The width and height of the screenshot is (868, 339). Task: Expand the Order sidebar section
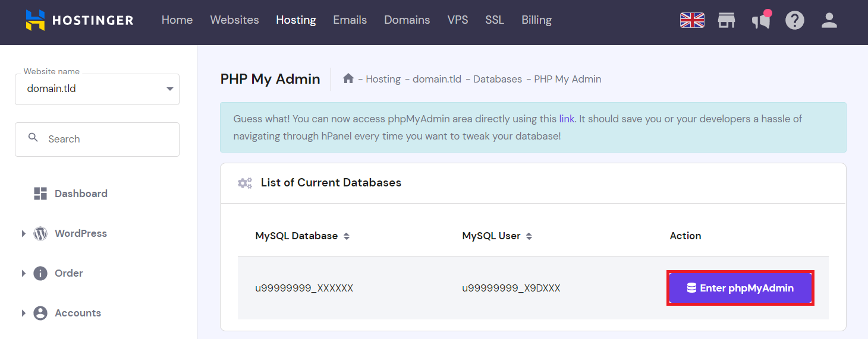click(x=24, y=274)
